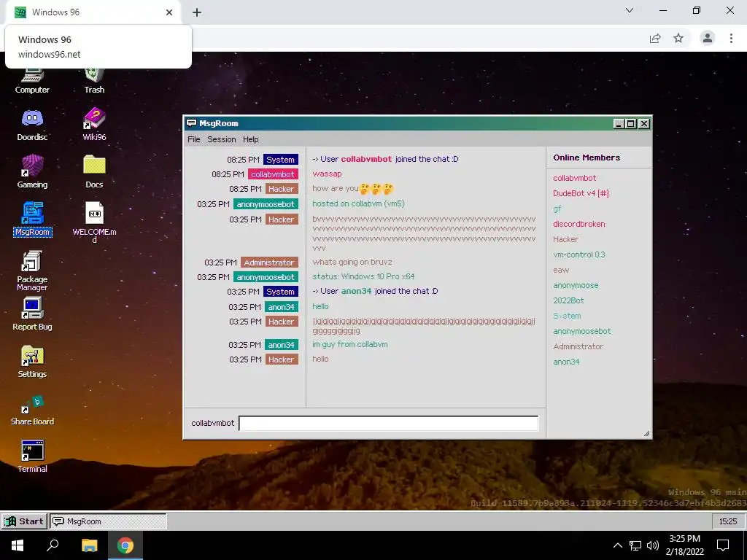Open the Terminal desktop icon
This screenshot has width=747, height=560.
click(x=32, y=456)
